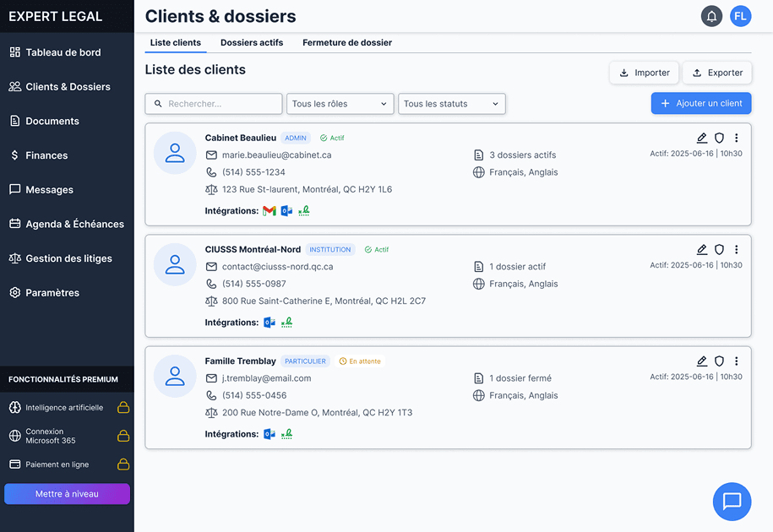Click lock icon next to Intelligence artificielle

pos(123,408)
